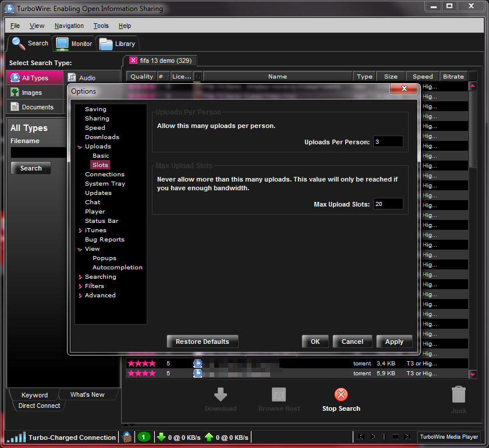This screenshot has height=448, width=489.
Task: Click the Stop Search red X icon
Action: (x=341, y=394)
